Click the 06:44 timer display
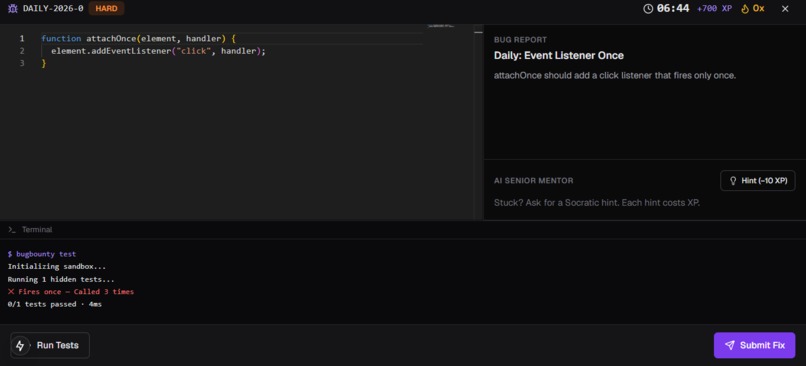 coord(673,9)
